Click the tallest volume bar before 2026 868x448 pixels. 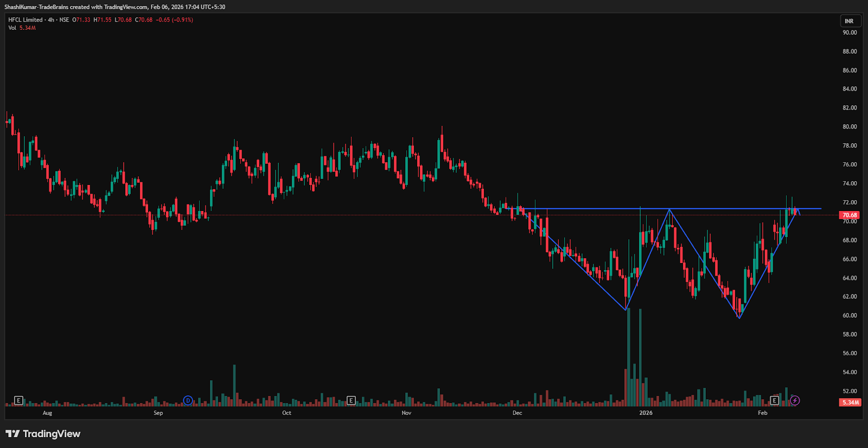click(x=628, y=358)
